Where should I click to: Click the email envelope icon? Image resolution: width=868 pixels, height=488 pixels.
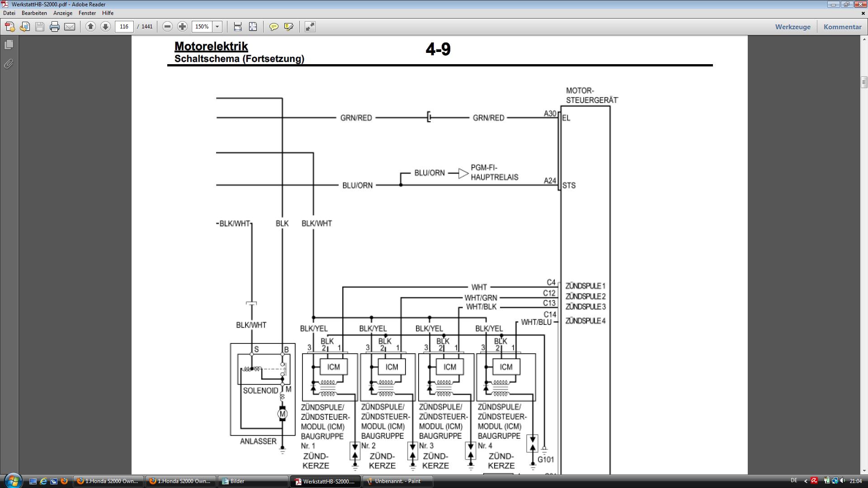70,27
